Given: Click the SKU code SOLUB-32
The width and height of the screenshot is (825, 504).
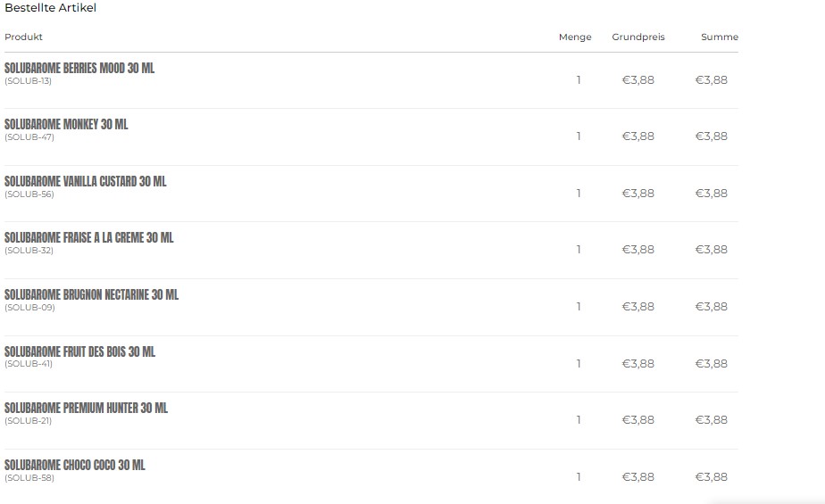Looking at the screenshot, I should click(x=29, y=251).
